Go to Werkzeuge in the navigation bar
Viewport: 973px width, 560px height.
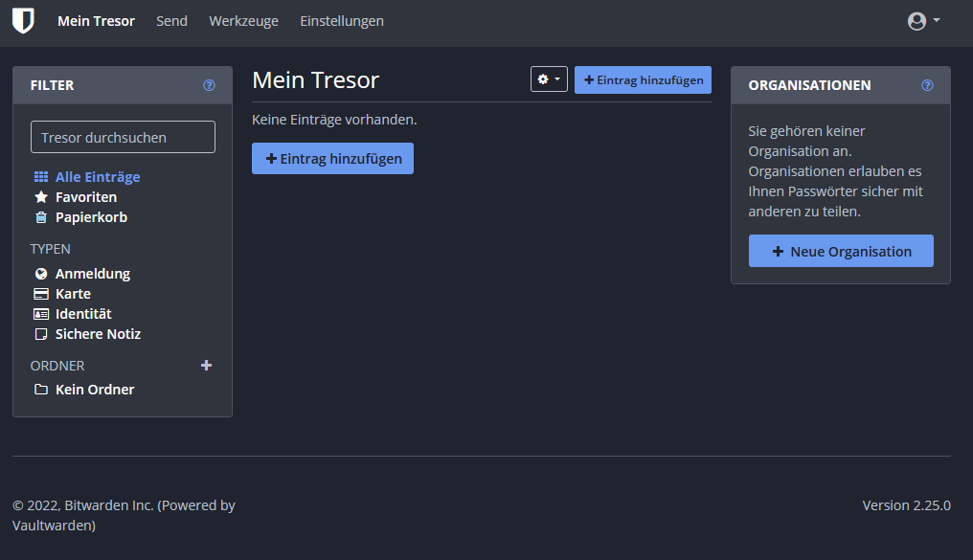click(x=243, y=21)
